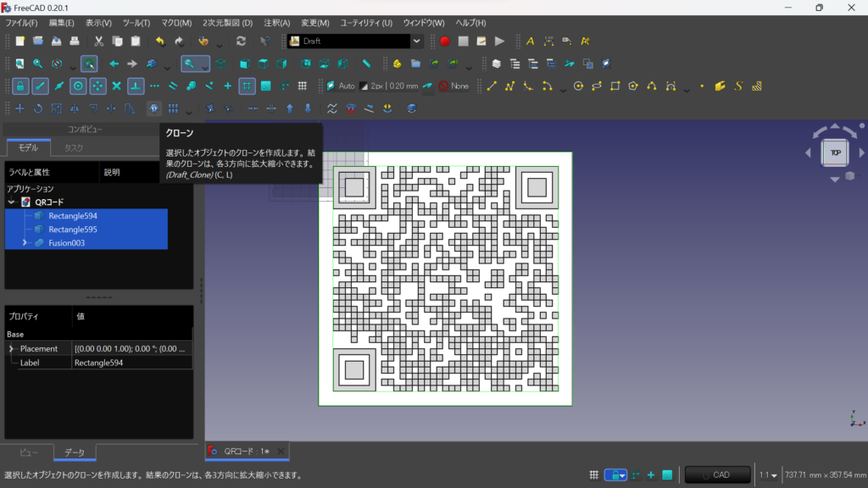Click the Draft Clone tool icon
The width and height of the screenshot is (868, 488).
154,108
